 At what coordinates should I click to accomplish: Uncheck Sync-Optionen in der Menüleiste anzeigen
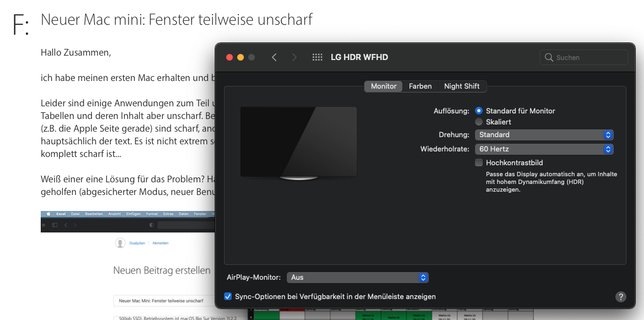[228, 296]
